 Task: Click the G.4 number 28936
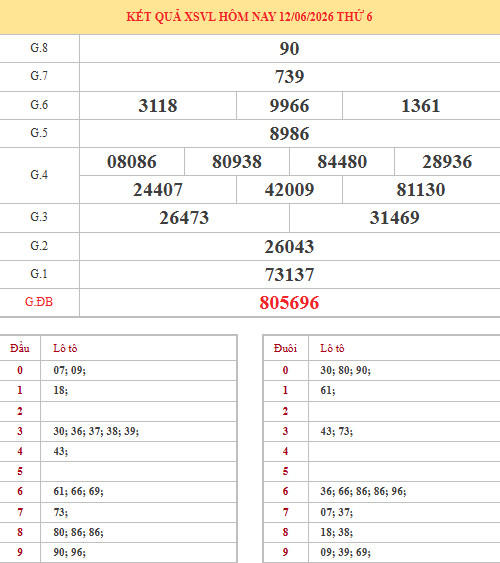(447, 162)
